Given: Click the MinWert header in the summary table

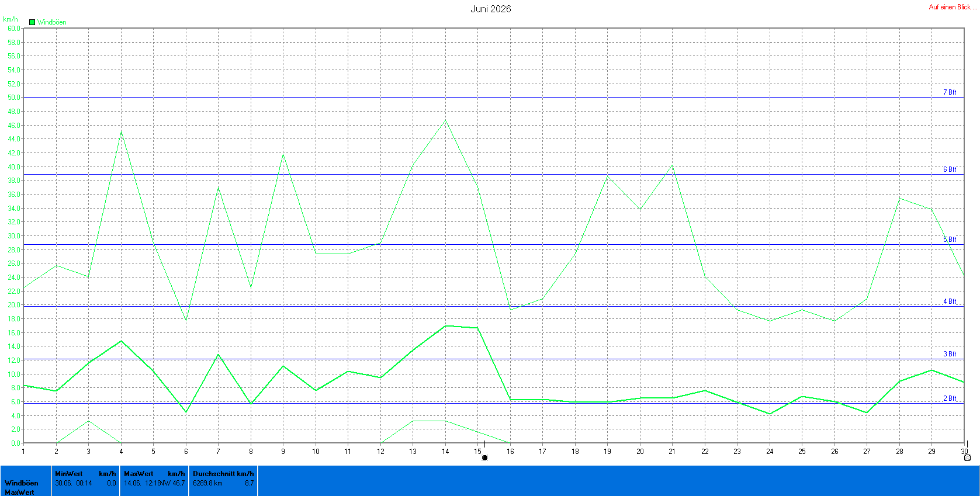Looking at the screenshot, I should (69, 474).
